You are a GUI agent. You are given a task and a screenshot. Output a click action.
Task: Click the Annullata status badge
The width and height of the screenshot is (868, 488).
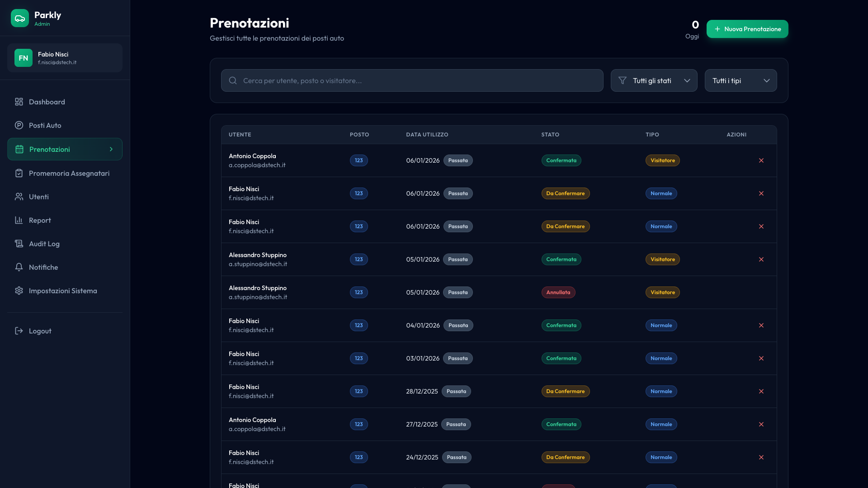pos(558,293)
